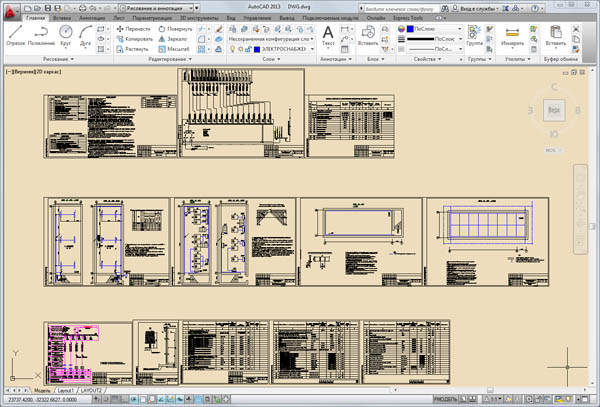The height and width of the screenshot is (407, 600).
Task: Expand the ЭЛЕКТРОСНАБЖЕНИЕ layer dropdown
Action: point(314,49)
